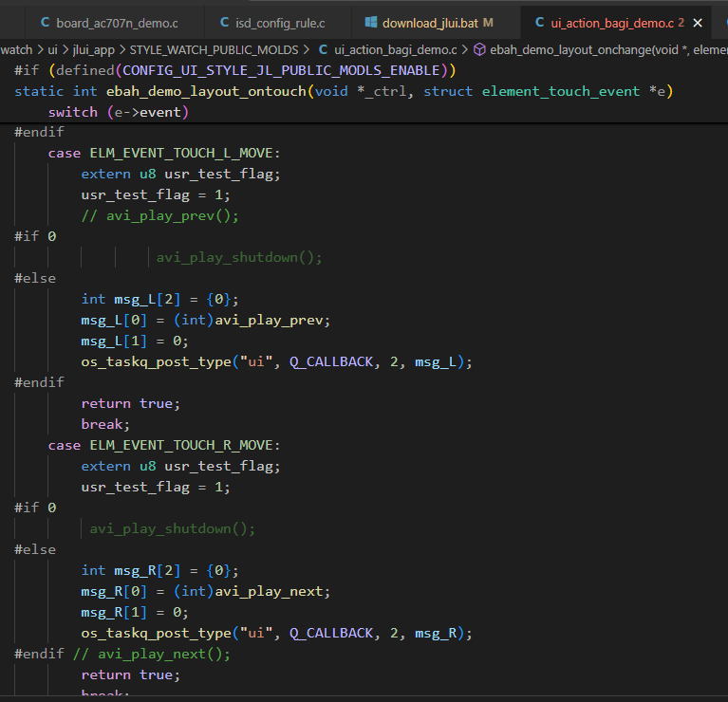Click 'case ELM_EVENT_TOUCH_L_MOVE:' line
The width and height of the screenshot is (728, 702).
point(164,153)
